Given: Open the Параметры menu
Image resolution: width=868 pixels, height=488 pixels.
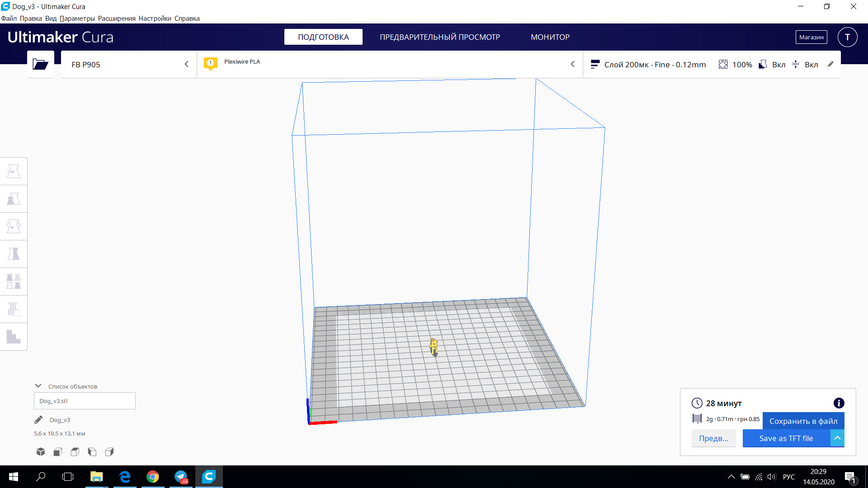Looking at the screenshot, I should (77, 19).
